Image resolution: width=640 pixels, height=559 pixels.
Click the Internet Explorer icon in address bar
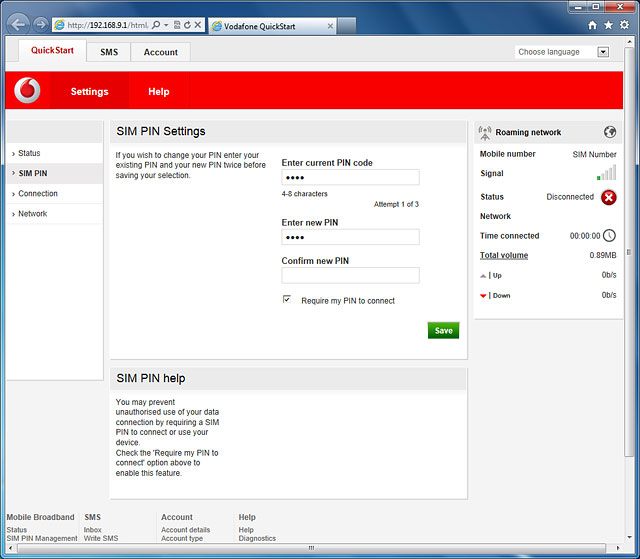[x=60, y=25]
